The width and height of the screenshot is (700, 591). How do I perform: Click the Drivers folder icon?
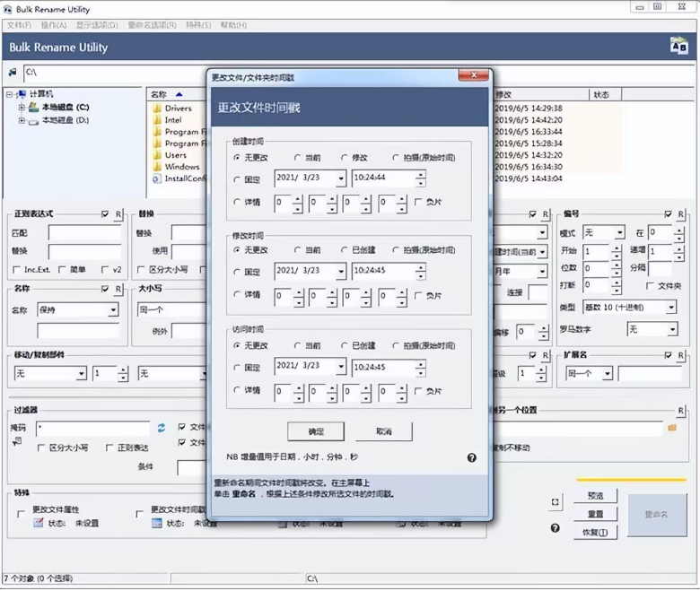[157, 109]
